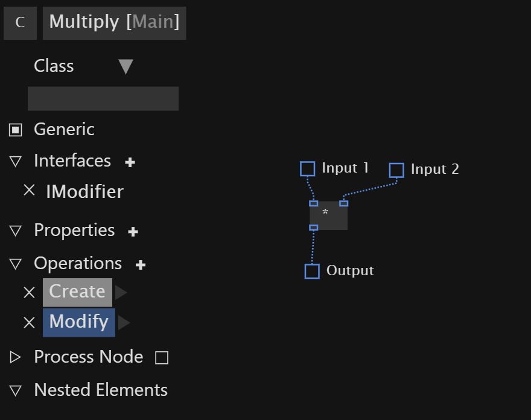Viewport: 531px width, 420px height.
Task: Click the Input 2 port square
Action: [x=396, y=170]
